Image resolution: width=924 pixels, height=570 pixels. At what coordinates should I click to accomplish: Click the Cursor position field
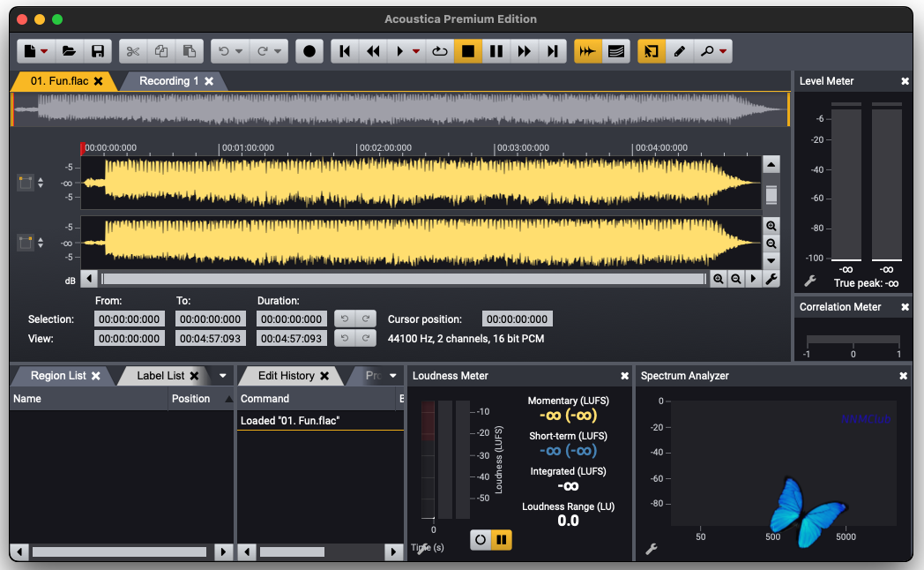[x=517, y=319]
